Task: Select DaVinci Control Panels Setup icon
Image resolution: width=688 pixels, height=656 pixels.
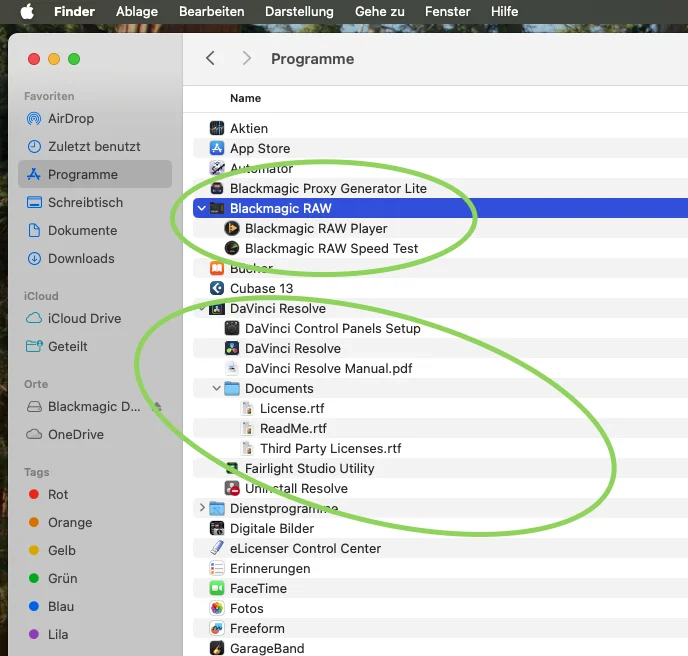Action: tap(232, 328)
